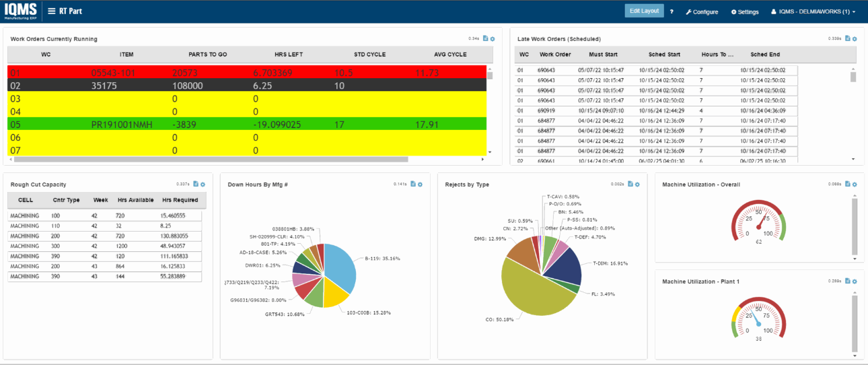The width and height of the screenshot is (868, 365).
Task: Click the help question mark icon
Action: coord(672,12)
